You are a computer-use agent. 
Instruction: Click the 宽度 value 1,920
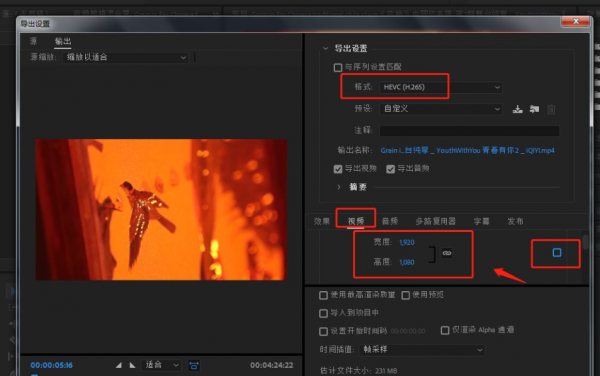407,243
